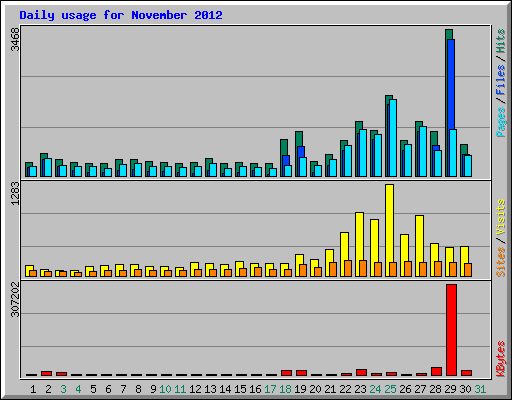512x400 pixels.
Task: Click day label 9 on the axis
Action: click(x=153, y=389)
